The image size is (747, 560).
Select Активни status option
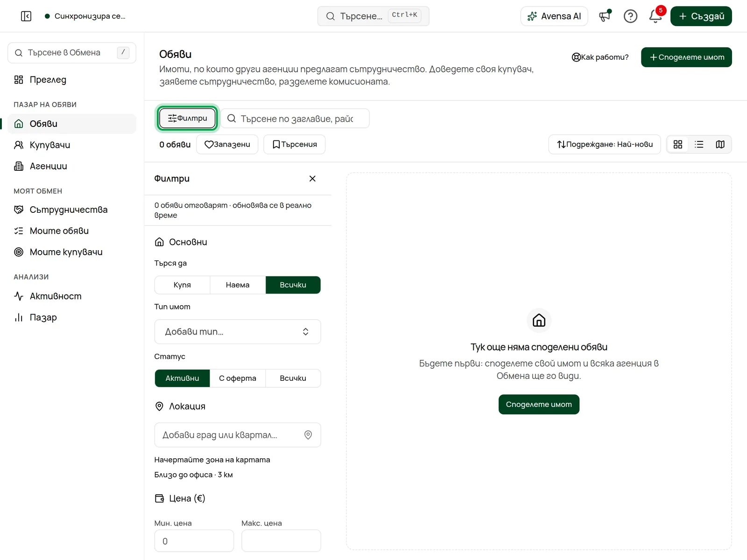pyautogui.click(x=182, y=378)
